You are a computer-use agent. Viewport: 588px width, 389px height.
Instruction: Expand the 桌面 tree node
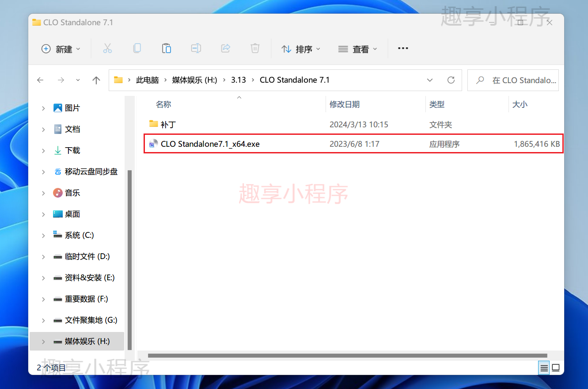click(x=43, y=214)
